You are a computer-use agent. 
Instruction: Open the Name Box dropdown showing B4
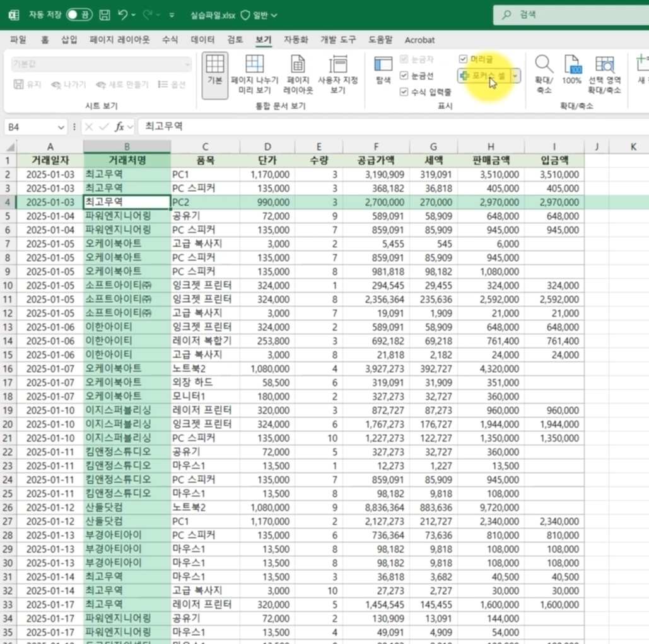[61, 127]
